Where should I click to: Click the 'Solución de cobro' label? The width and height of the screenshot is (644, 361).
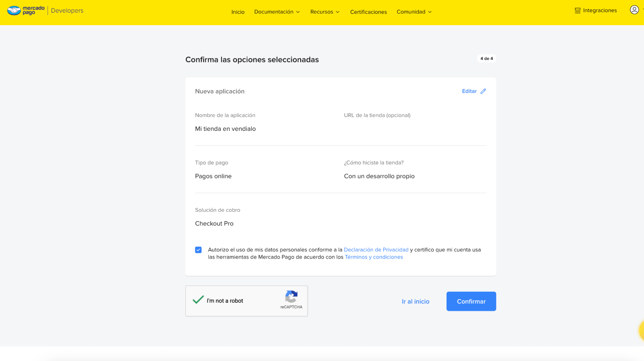tap(217, 210)
